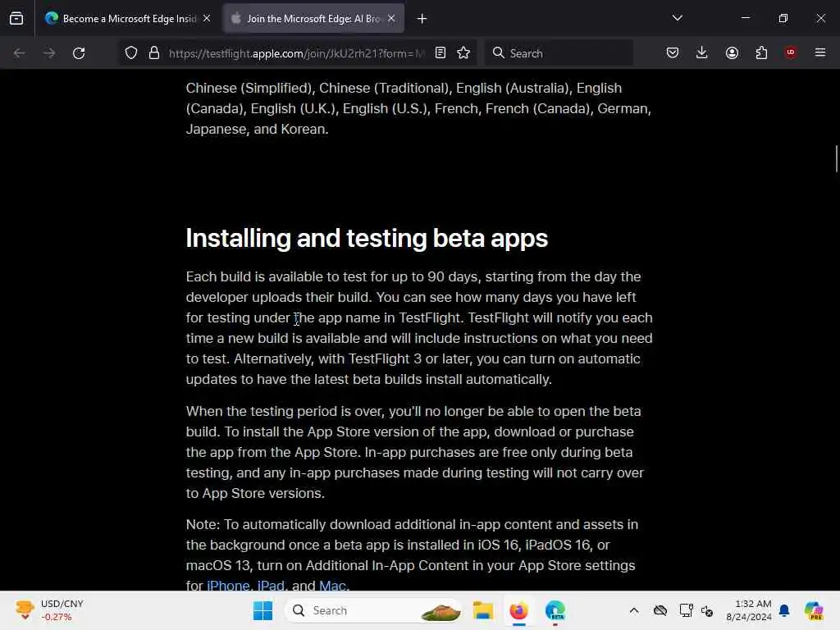Screen dimensions: 840x630
Task: Focus the testflight.apple.com address bar
Action: pyautogui.click(x=297, y=53)
